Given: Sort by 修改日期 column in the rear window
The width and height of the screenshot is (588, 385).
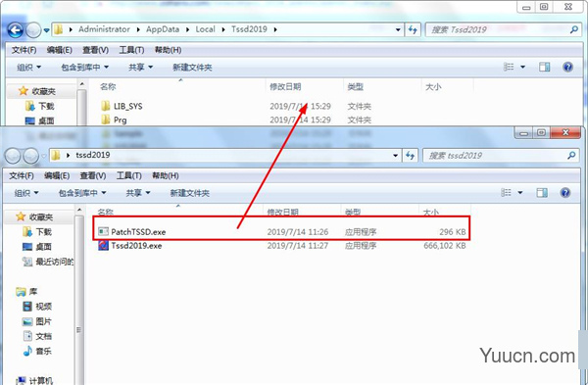Looking at the screenshot, I should point(285,87).
